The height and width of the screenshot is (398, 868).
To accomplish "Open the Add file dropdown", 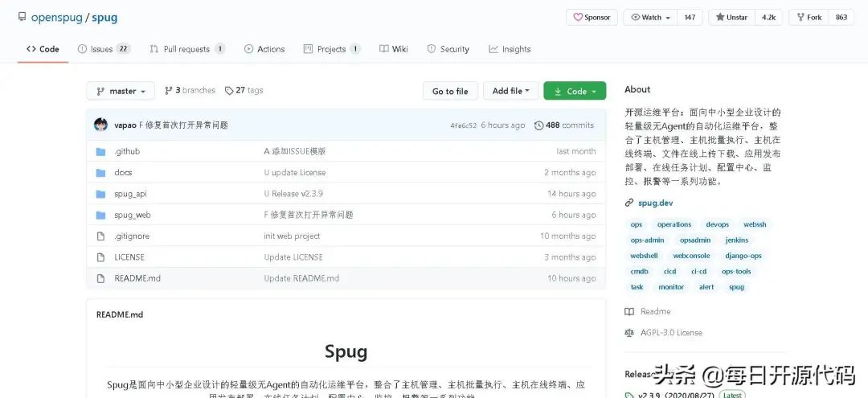I will (x=511, y=91).
